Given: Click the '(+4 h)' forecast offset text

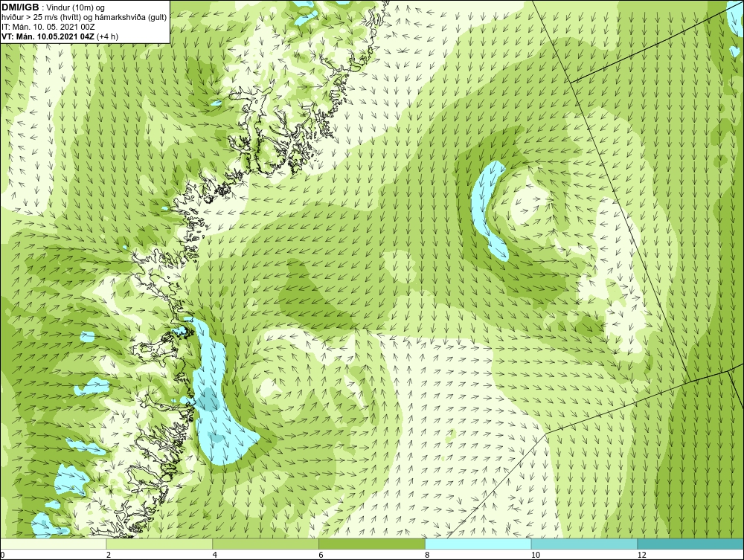Looking at the screenshot, I should coord(107,36).
